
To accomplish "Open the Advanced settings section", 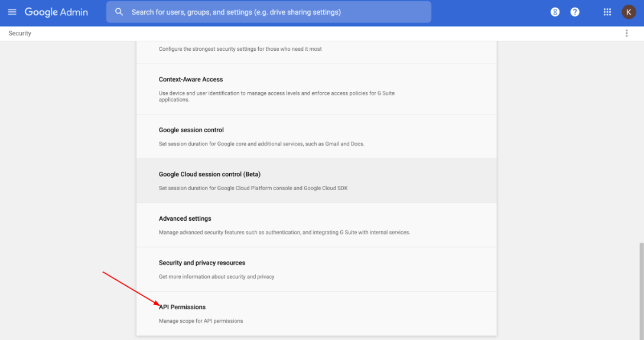I will click(185, 218).
